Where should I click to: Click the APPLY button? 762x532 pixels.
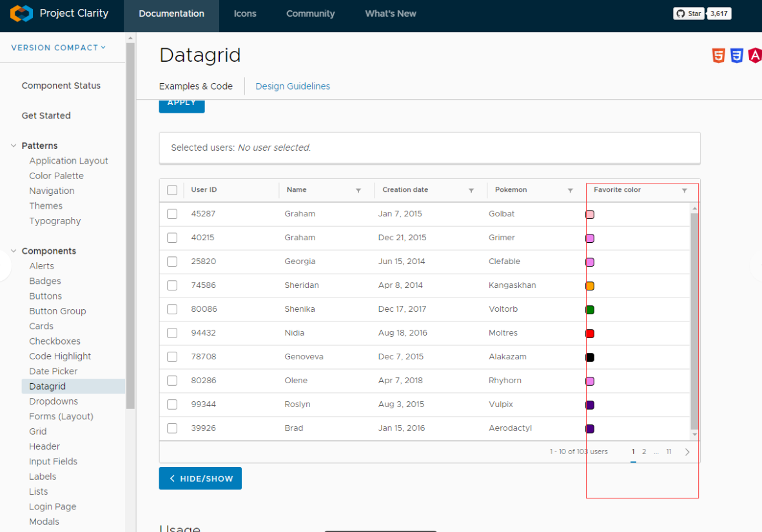click(181, 104)
